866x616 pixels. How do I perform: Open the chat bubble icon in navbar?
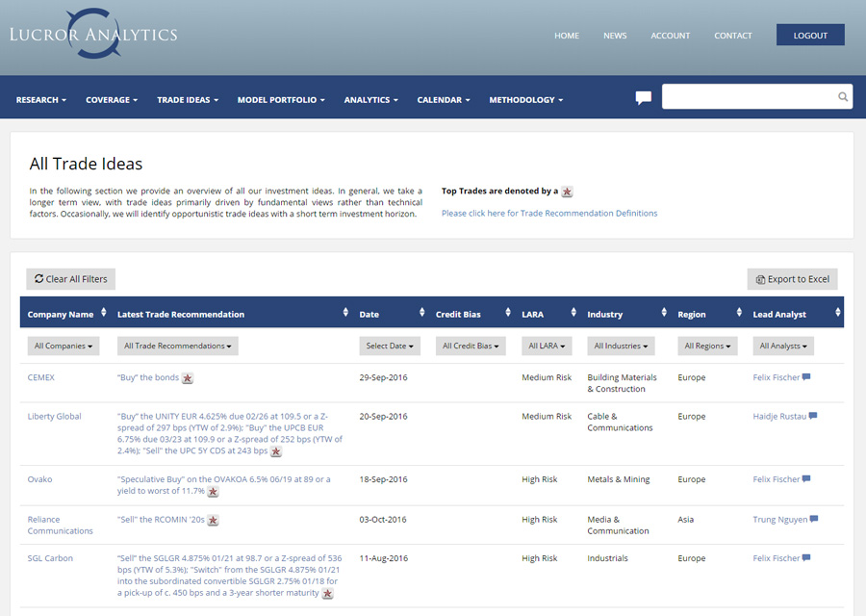644,98
